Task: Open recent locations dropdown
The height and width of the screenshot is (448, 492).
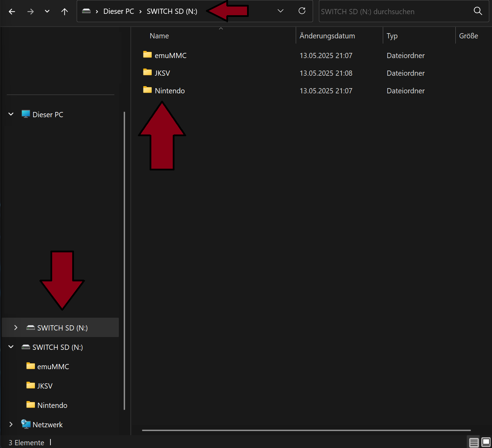Action: [47, 11]
